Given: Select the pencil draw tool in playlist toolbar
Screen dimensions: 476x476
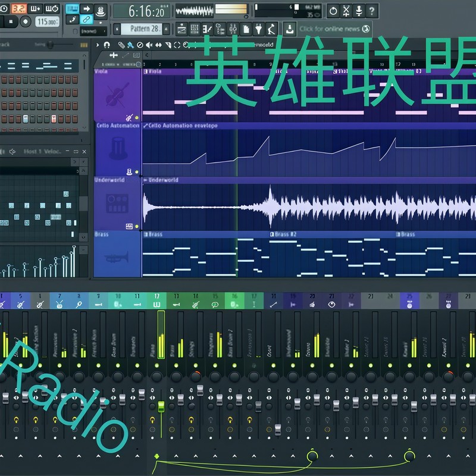Looking at the screenshot, I should pyautogui.click(x=121, y=45).
